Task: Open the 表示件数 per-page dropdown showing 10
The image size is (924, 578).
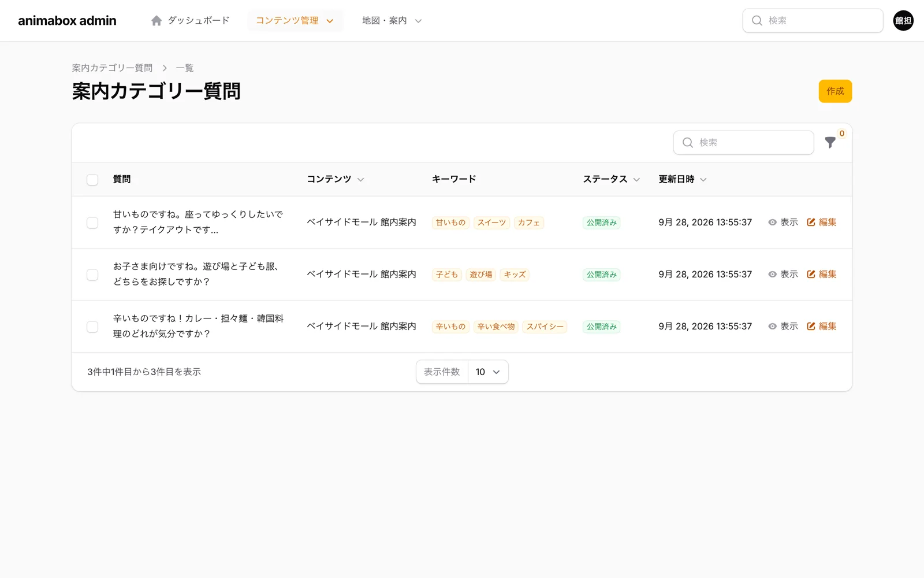Action: pyautogui.click(x=488, y=372)
